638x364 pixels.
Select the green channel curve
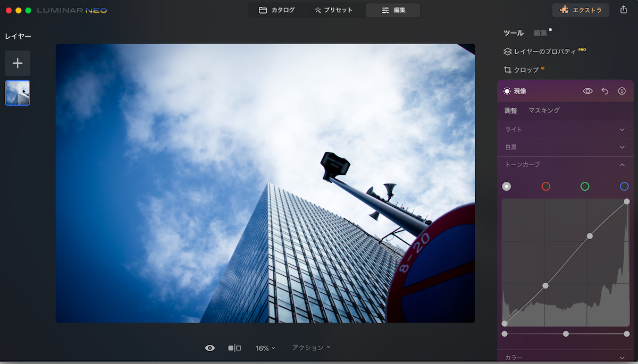click(585, 187)
